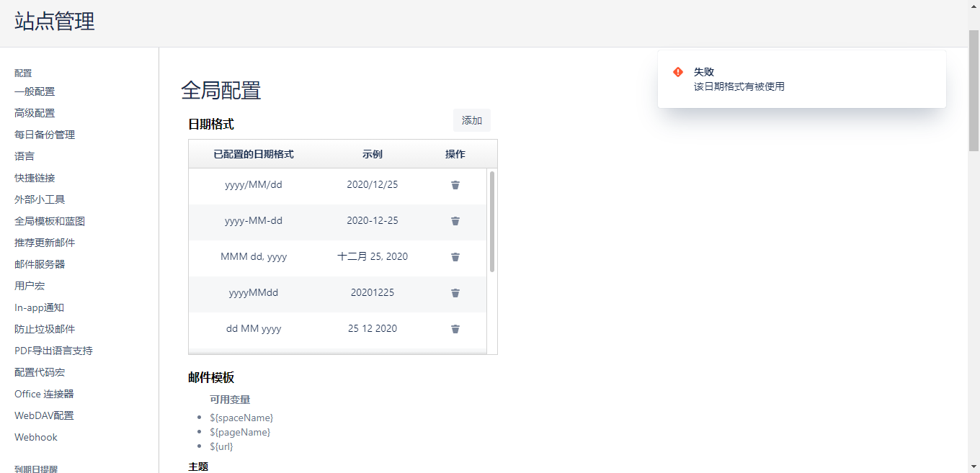The width and height of the screenshot is (980, 473).
Task: Click trash icon for dd MM yyyy
Action: click(455, 329)
